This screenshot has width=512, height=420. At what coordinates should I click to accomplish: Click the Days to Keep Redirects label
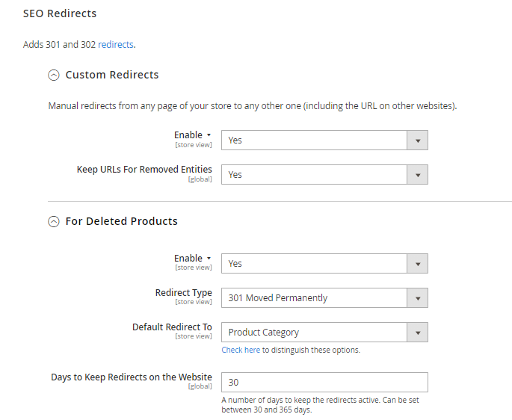[x=131, y=377]
